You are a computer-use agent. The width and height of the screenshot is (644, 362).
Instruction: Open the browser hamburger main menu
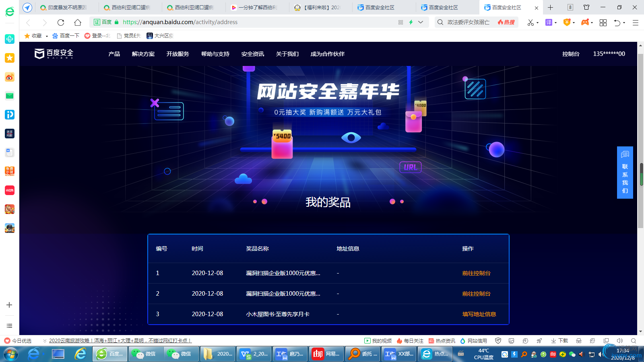636,23
